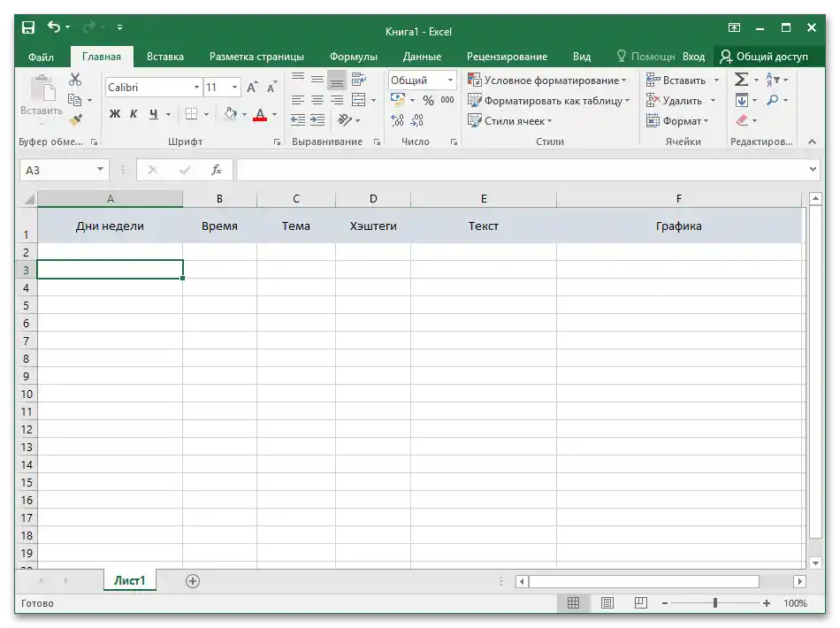Toggle underline Ч formatting
The image size is (840, 628).
(x=154, y=113)
